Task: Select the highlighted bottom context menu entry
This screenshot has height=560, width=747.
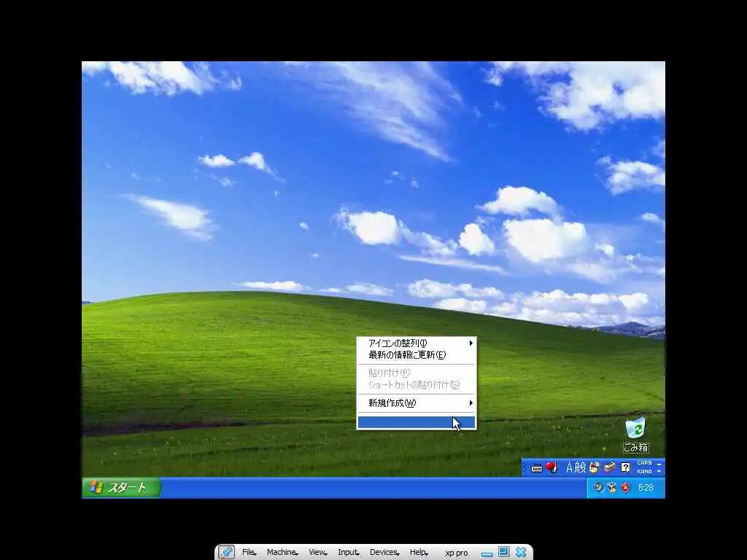Action: 416,422
